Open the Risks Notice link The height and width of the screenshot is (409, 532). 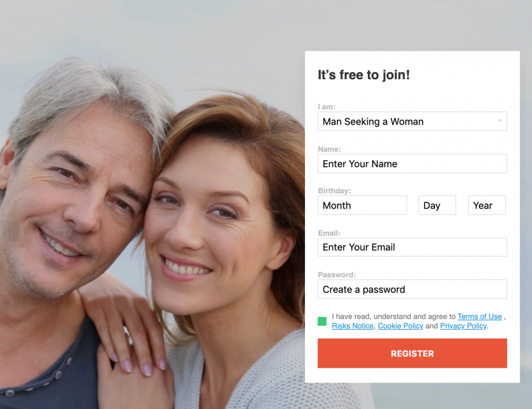pos(352,326)
